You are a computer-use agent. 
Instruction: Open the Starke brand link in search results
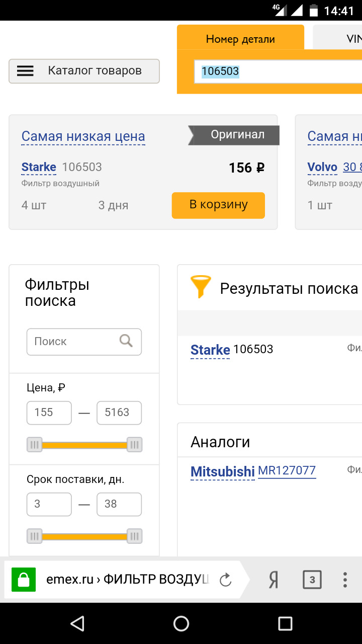[x=210, y=350]
